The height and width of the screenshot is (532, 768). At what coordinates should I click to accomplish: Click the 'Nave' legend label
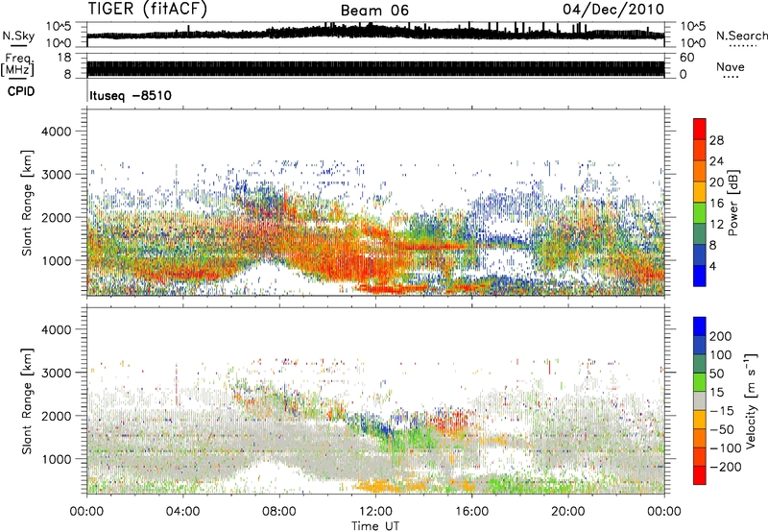731,66
